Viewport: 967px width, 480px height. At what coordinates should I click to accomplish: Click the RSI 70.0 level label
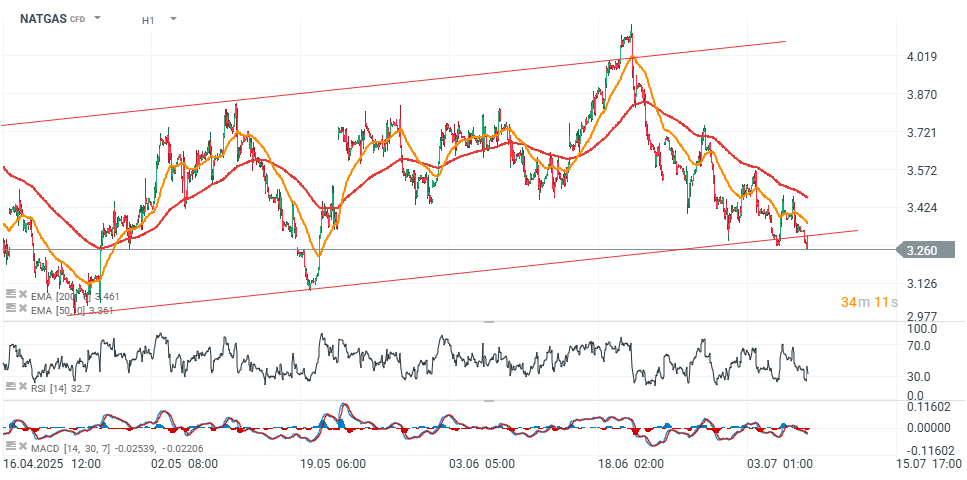click(x=920, y=346)
